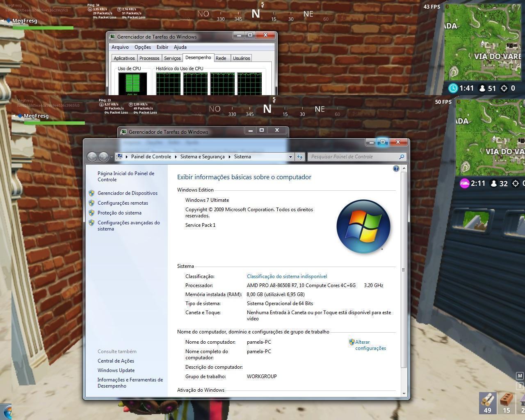
Task: Click the Windows 7 logo image
Action: pyautogui.click(x=363, y=226)
